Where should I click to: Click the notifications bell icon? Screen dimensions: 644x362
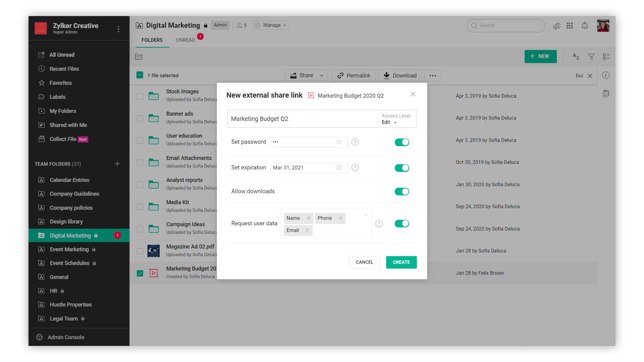tap(585, 25)
